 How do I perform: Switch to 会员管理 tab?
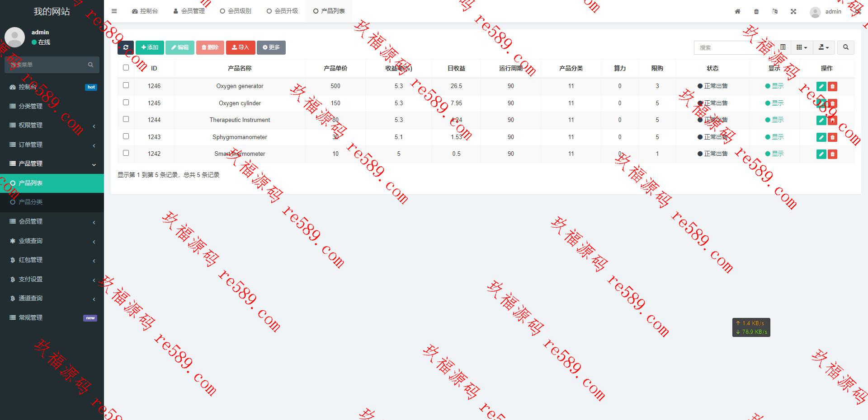[x=189, y=11]
